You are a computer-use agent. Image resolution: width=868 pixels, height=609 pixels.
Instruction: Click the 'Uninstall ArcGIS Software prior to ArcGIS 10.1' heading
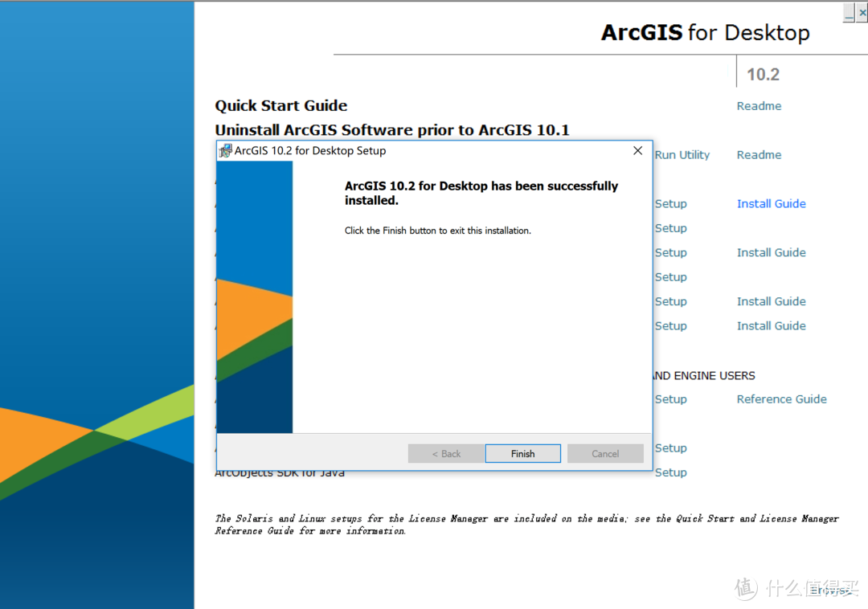tap(392, 130)
